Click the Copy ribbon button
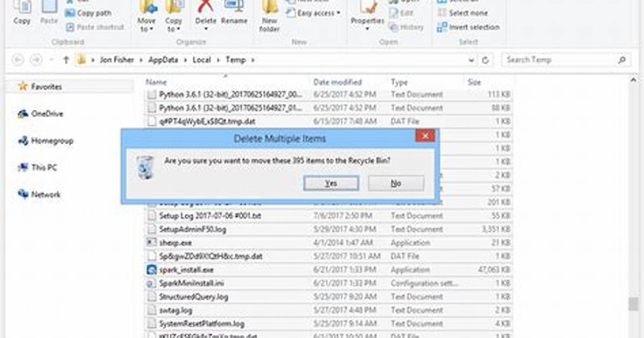 [x=22, y=13]
